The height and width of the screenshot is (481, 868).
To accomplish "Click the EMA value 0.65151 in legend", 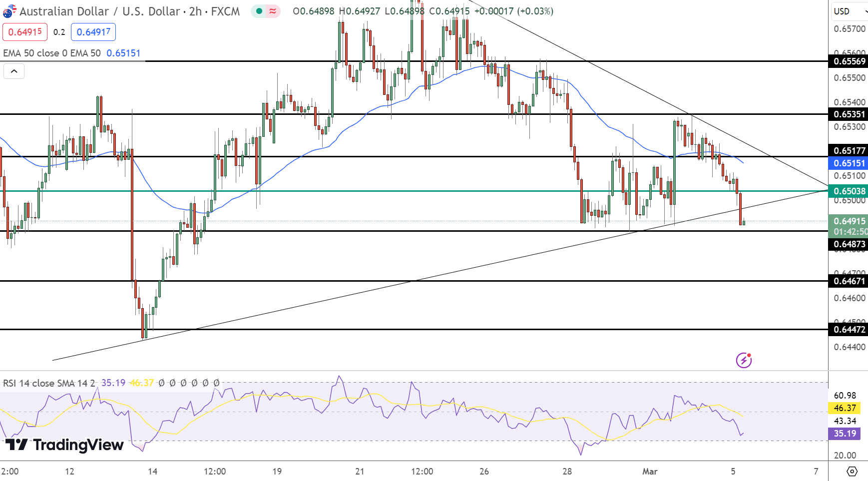I will pyautogui.click(x=123, y=53).
